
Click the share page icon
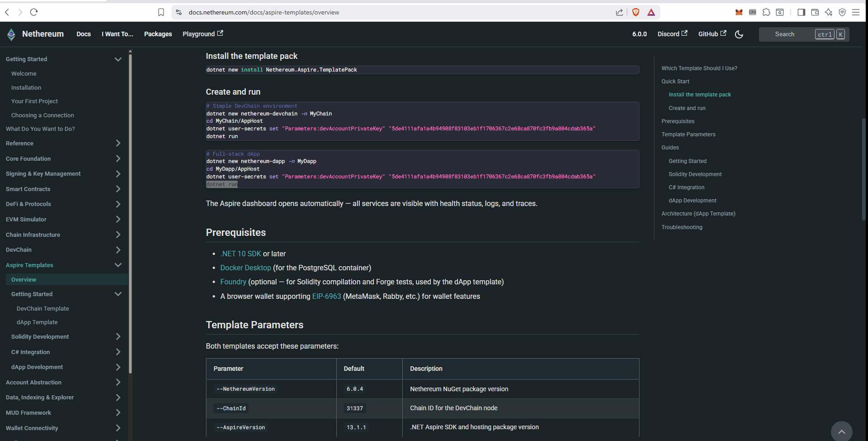(620, 12)
